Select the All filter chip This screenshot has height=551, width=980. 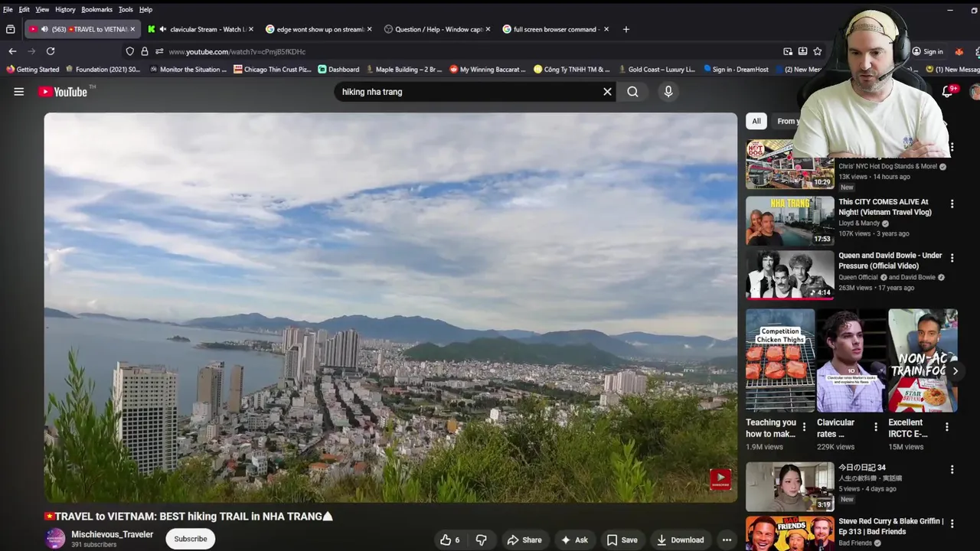756,121
